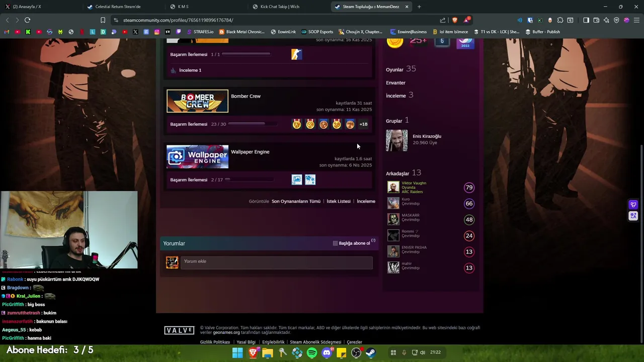Open Arkadaşlar 13 friends list
The width and height of the screenshot is (644, 362).
[x=404, y=173]
